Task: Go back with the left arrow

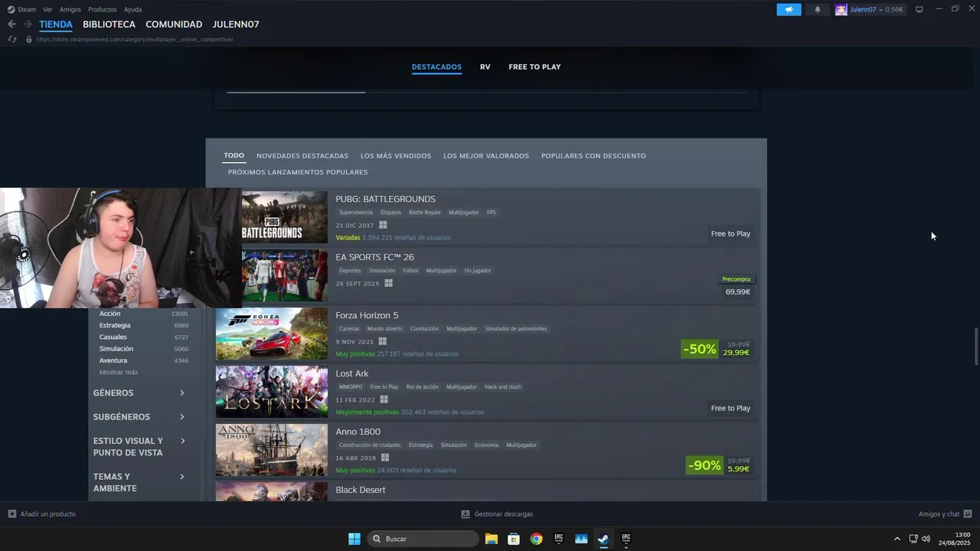Action: pos(11,24)
